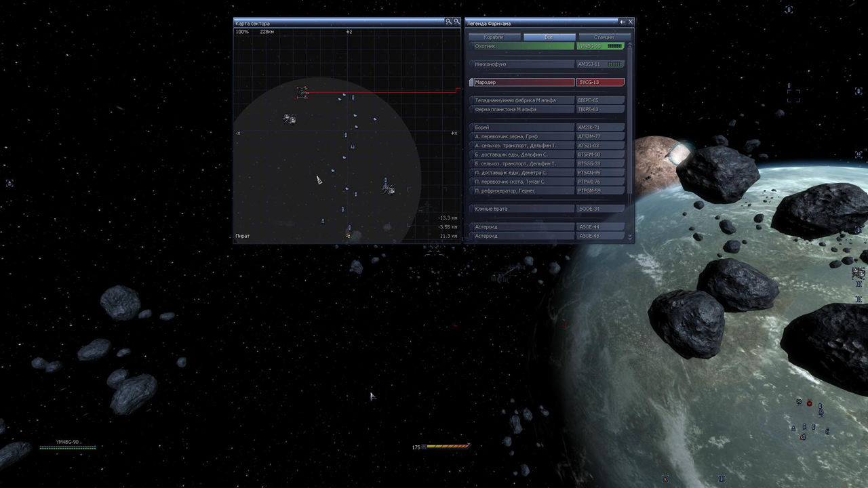Select Б. сельхоз. транспорт, Дельфин Т. row
868x488 pixels.
click(x=547, y=163)
